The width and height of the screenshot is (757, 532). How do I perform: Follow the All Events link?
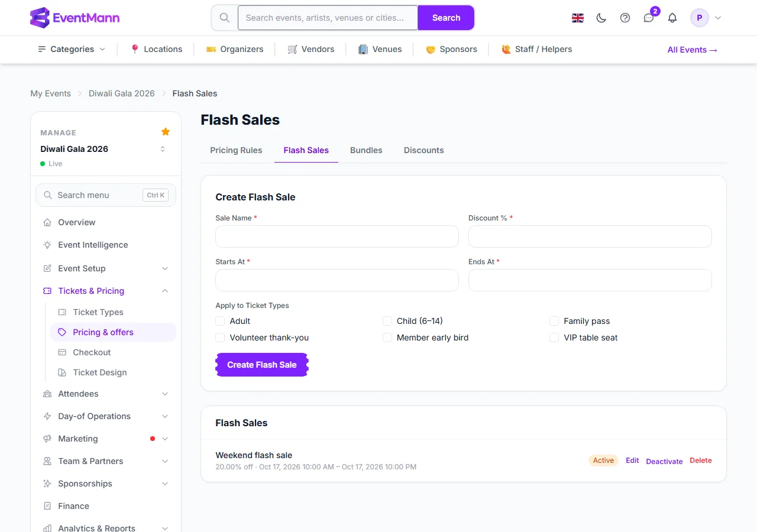(x=693, y=50)
